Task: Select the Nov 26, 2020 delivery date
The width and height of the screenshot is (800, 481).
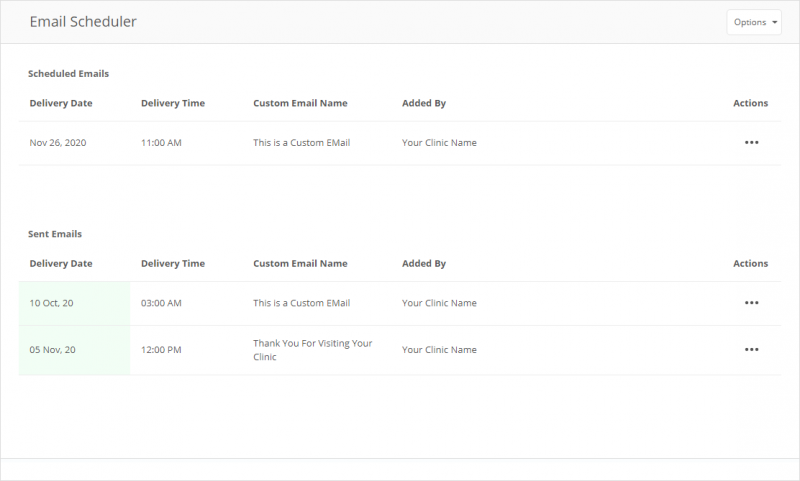Action: coord(58,143)
